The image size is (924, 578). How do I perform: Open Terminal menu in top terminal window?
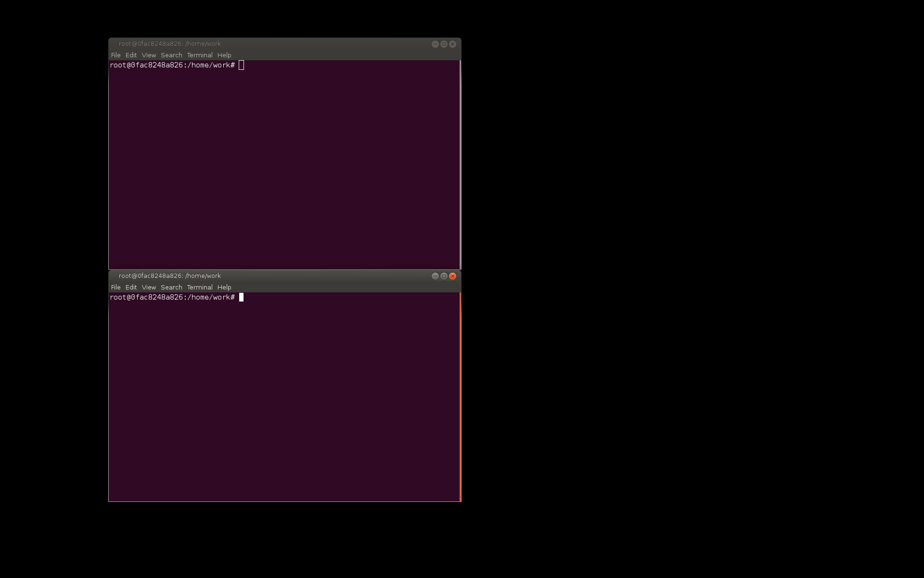coord(200,55)
